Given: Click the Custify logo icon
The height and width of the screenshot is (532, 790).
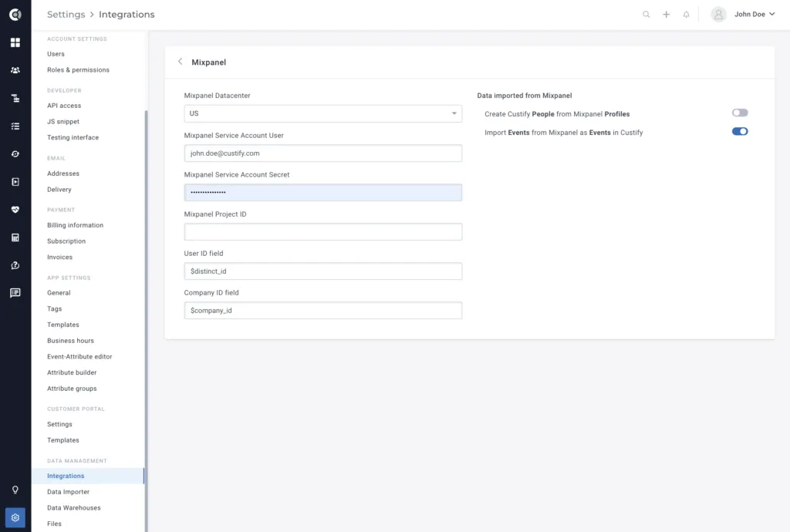Looking at the screenshot, I should (x=15, y=15).
